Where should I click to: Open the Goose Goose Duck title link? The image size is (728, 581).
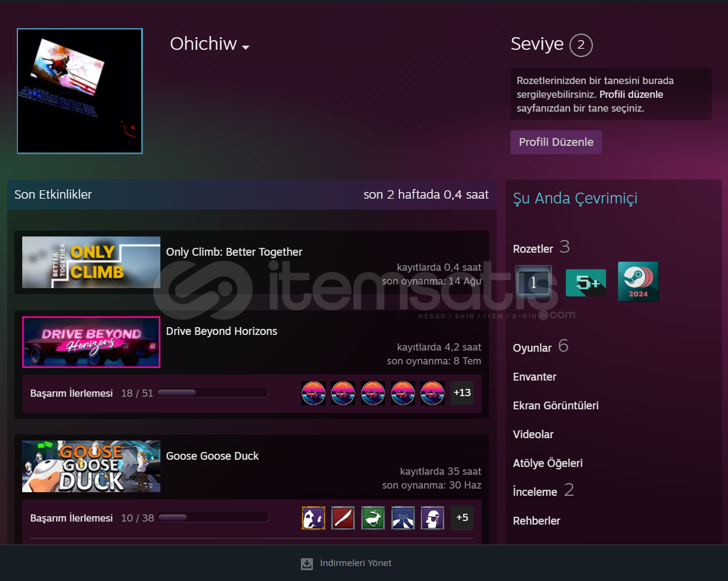[213, 456]
